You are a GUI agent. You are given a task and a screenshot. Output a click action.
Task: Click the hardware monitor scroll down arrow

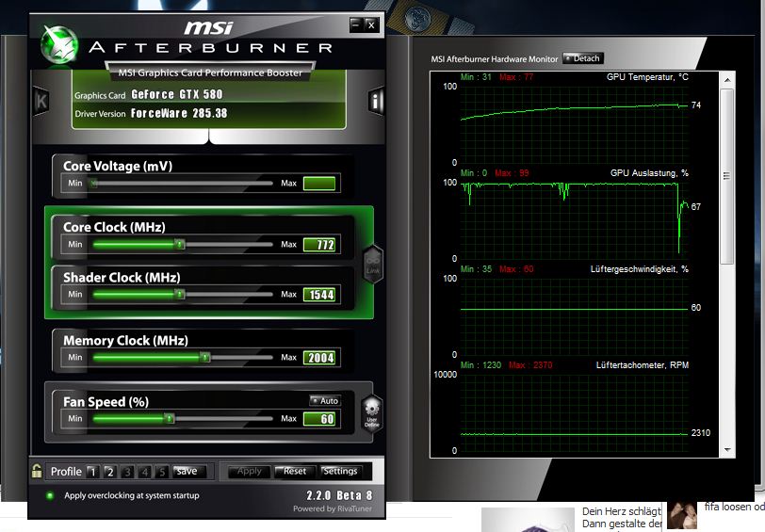tap(727, 449)
